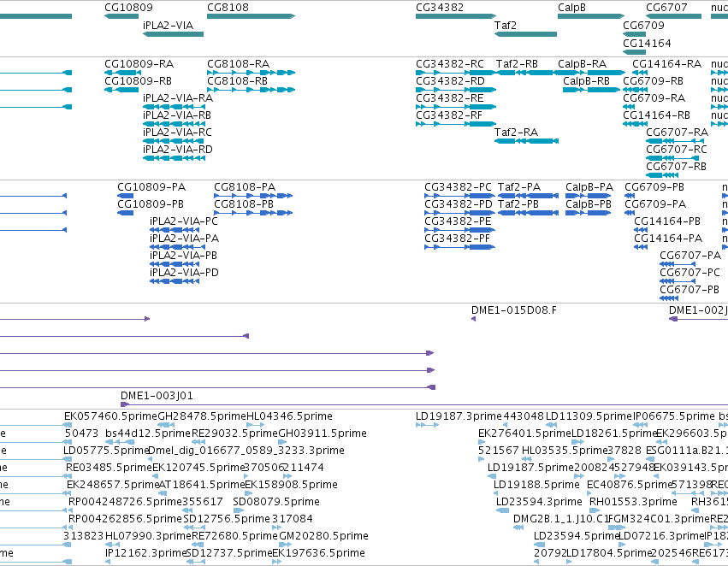Select EST GH28478.5prime
The image size is (728, 566).
(x=166, y=425)
